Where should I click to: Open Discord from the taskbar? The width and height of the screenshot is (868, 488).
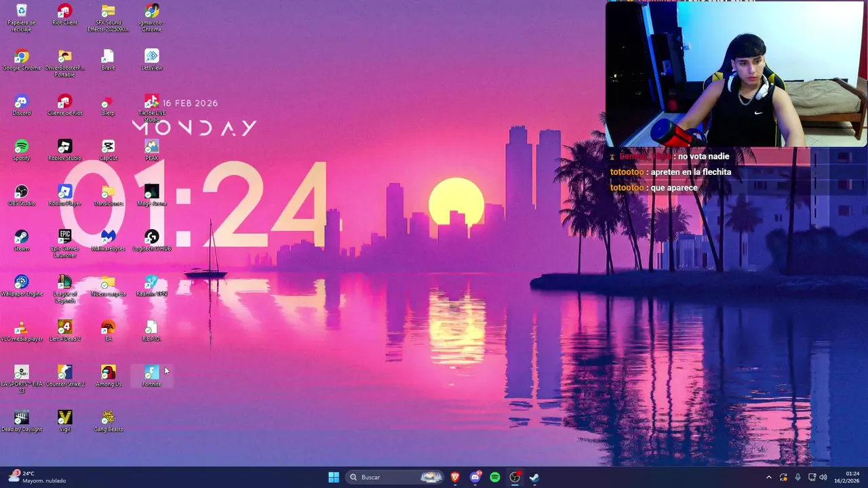click(475, 477)
